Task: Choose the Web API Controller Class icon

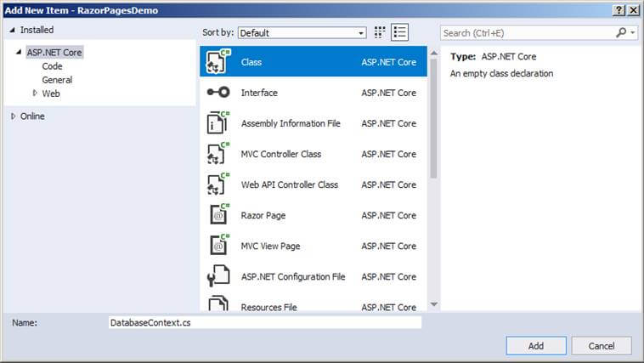Action: (217, 184)
